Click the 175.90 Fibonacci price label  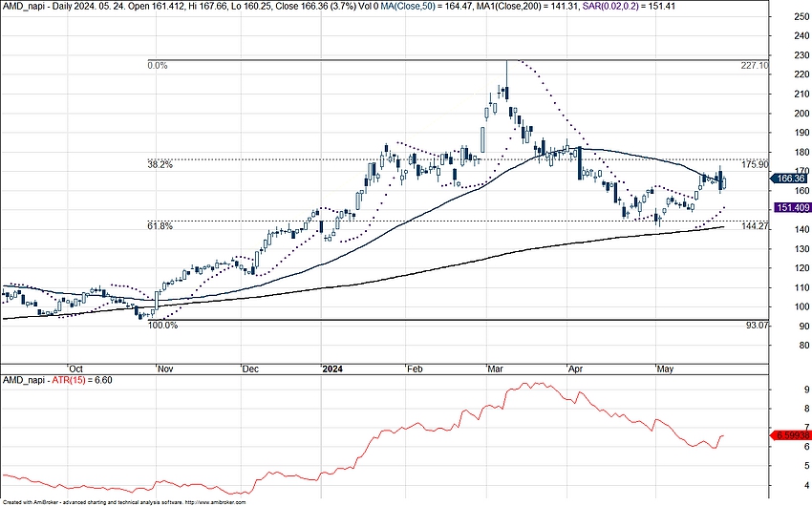[x=755, y=164]
